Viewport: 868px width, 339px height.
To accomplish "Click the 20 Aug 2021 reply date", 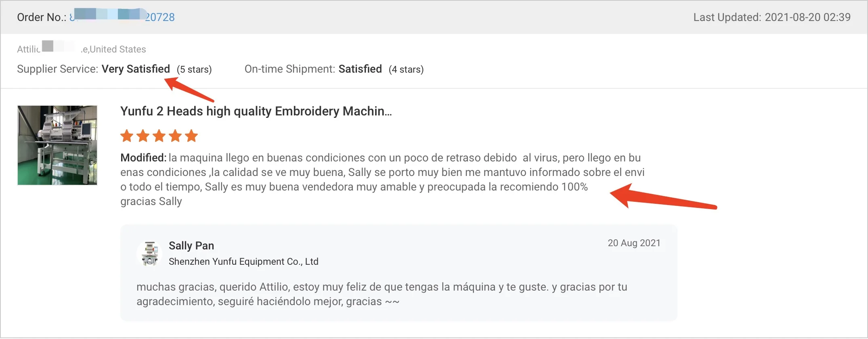I will point(634,243).
